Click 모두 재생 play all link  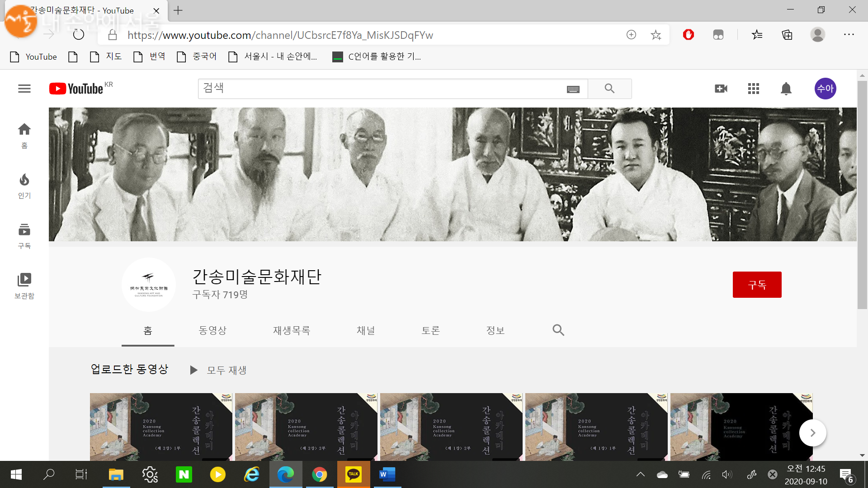tap(219, 370)
